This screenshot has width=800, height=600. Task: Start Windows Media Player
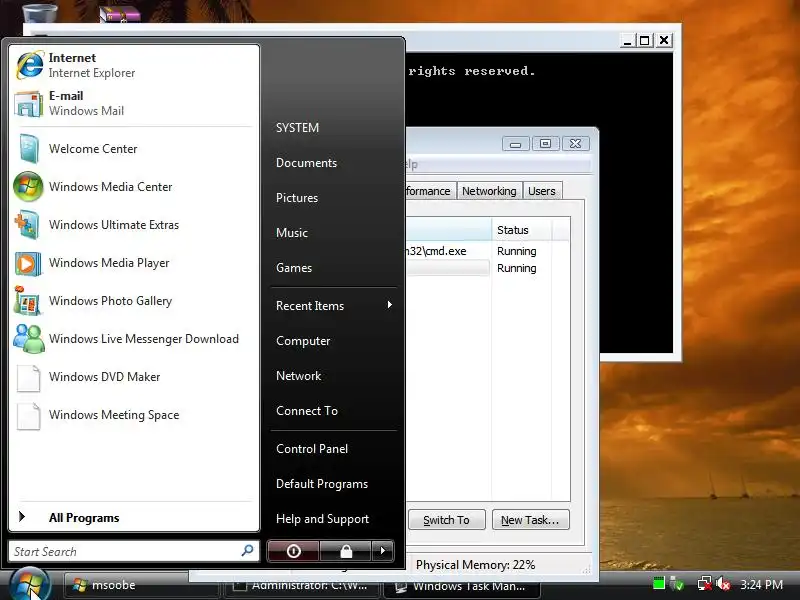click(x=134, y=263)
